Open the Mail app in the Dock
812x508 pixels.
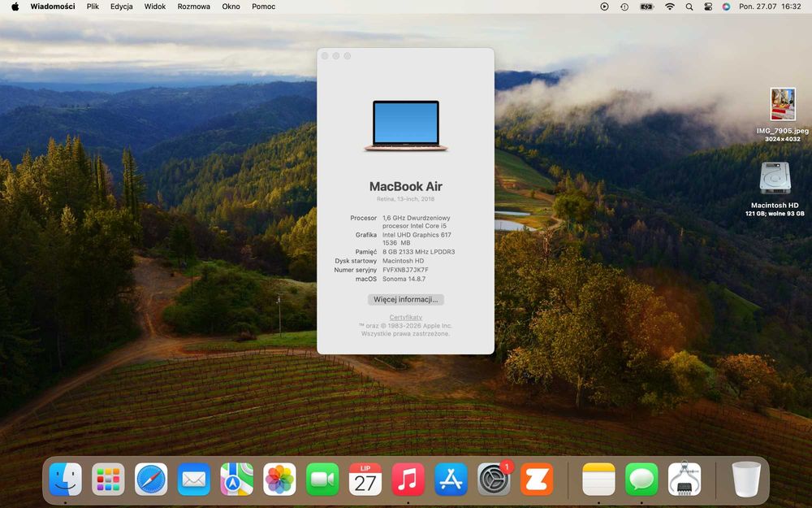(194, 480)
